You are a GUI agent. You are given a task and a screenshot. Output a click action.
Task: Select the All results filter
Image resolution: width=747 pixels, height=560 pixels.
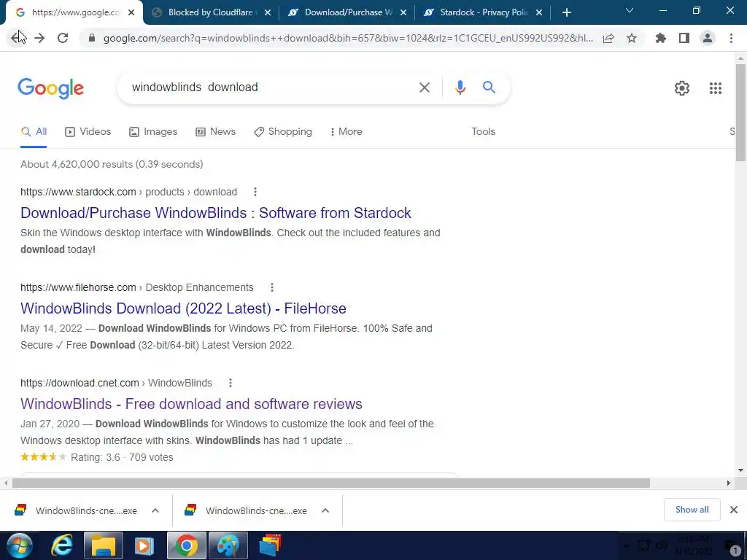(34, 132)
